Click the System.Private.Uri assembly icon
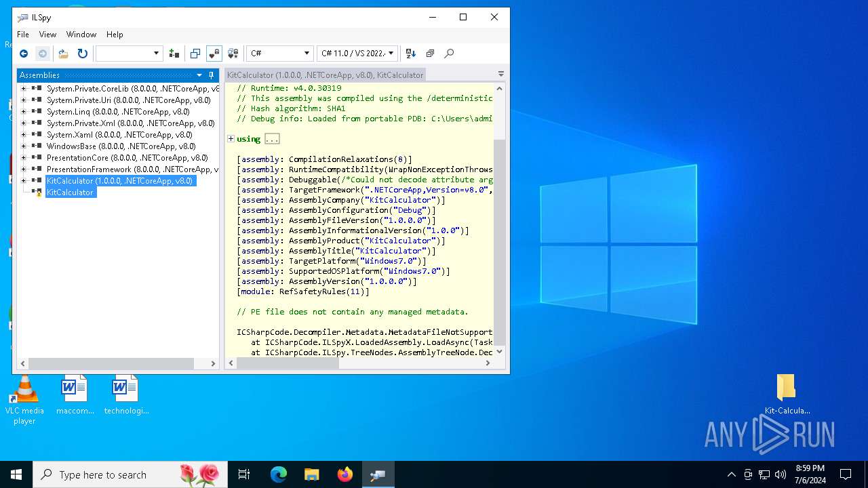This screenshot has height=488, width=868. point(37,100)
